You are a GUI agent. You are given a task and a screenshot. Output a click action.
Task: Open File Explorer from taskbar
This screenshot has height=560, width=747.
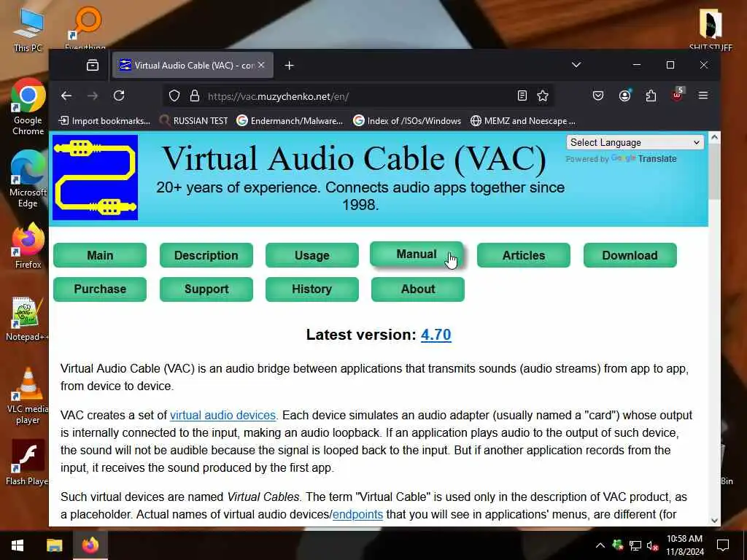tap(54, 545)
